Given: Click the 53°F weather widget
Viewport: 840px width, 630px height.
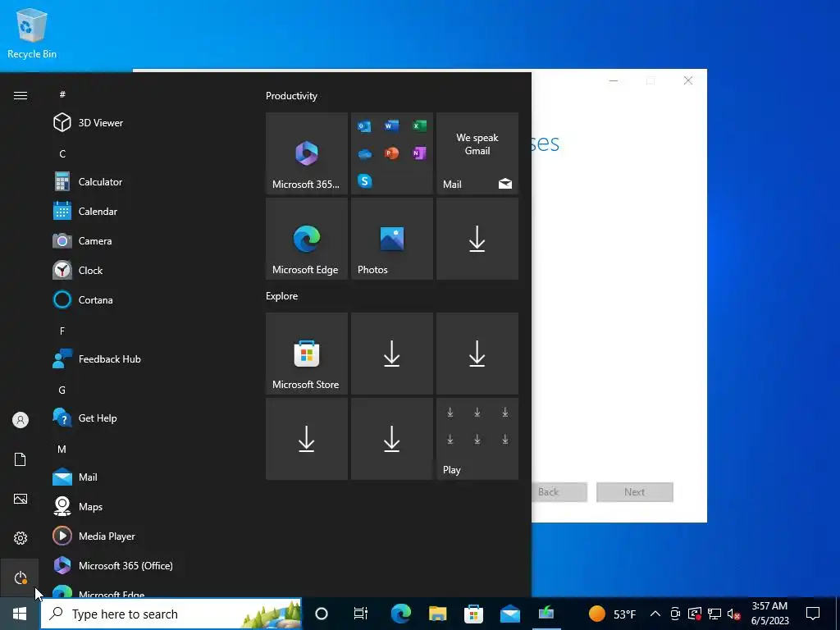Looking at the screenshot, I should point(612,614).
